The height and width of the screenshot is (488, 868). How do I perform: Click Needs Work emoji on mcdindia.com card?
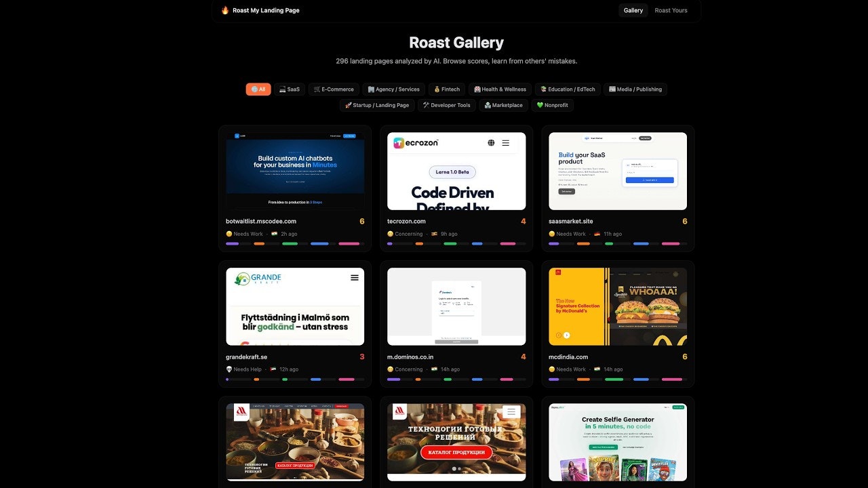tap(552, 369)
